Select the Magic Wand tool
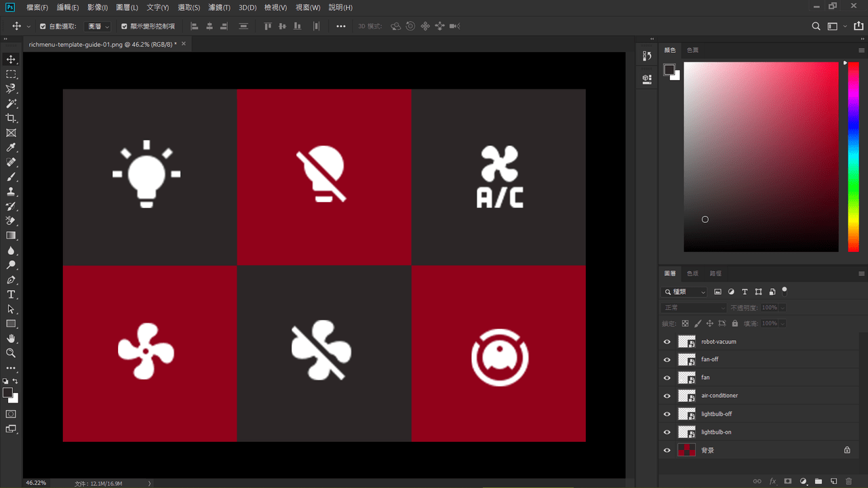The width and height of the screenshot is (868, 488). pos(11,104)
